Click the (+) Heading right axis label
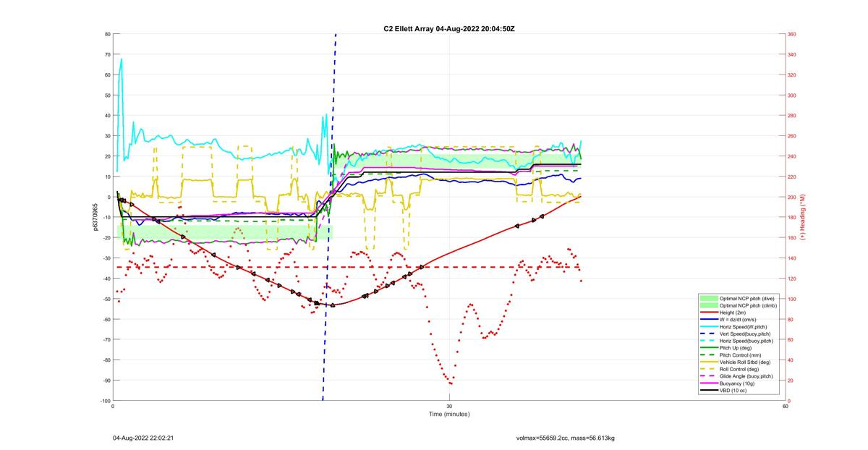 coord(803,217)
